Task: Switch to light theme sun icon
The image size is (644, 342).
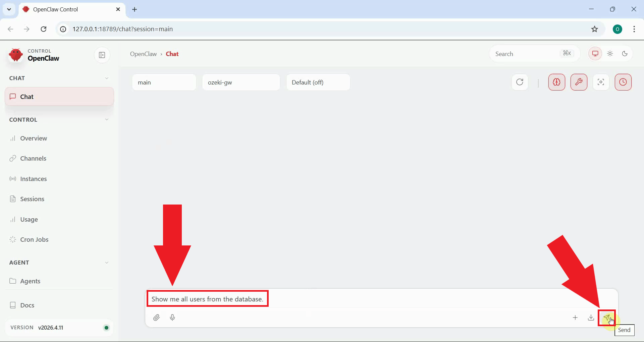Action: pyautogui.click(x=610, y=54)
